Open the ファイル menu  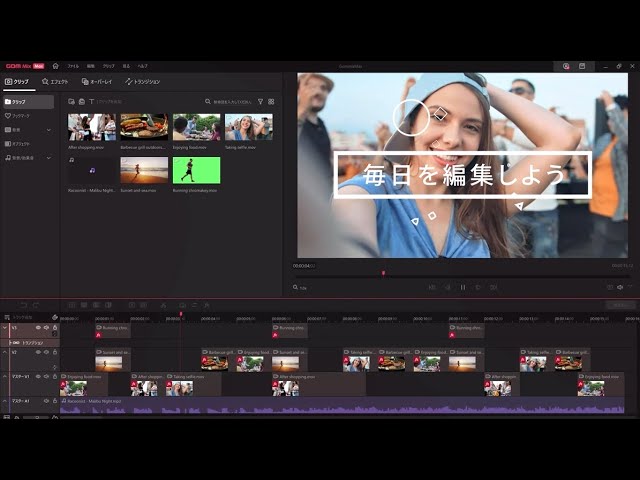[73, 66]
